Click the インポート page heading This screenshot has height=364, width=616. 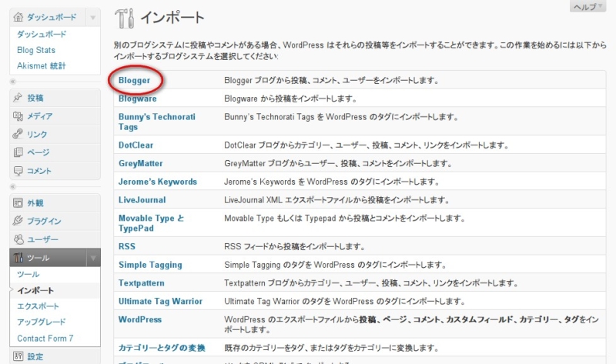[x=172, y=17]
